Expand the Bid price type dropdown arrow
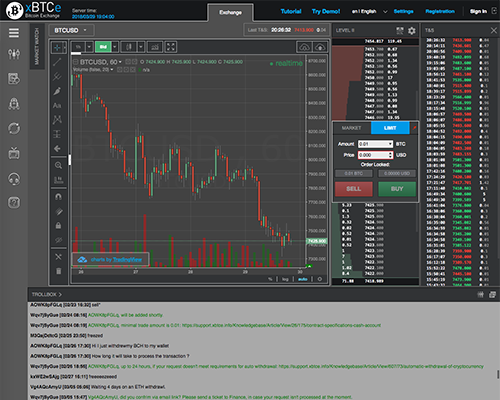Image resolution: width=500 pixels, height=400 pixels. (x=115, y=47)
